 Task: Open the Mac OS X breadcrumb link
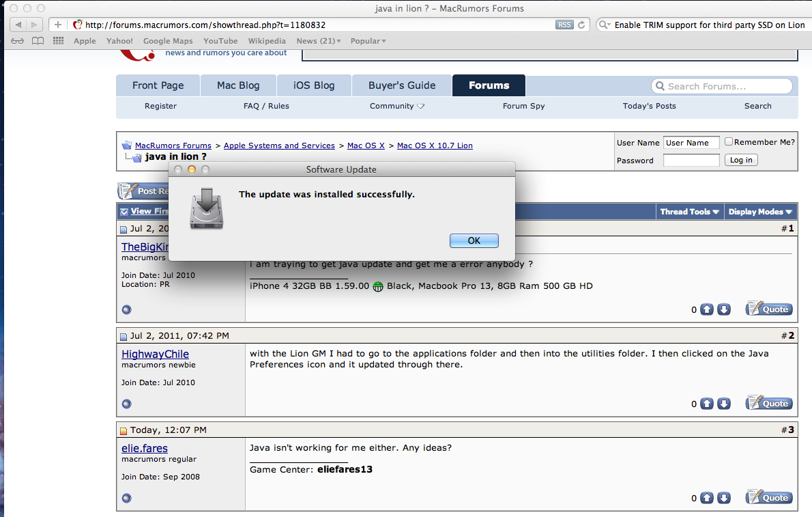(366, 145)
